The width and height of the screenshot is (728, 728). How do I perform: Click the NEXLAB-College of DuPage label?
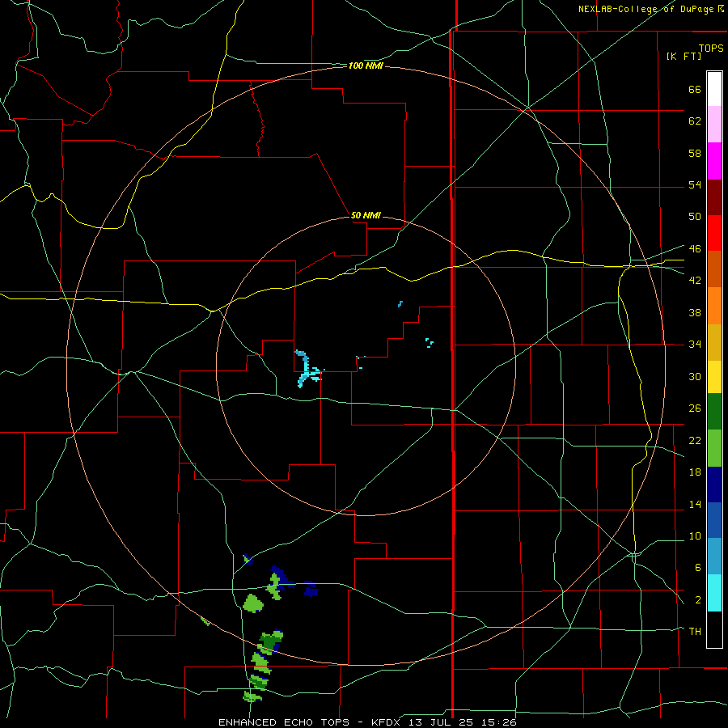650,9
